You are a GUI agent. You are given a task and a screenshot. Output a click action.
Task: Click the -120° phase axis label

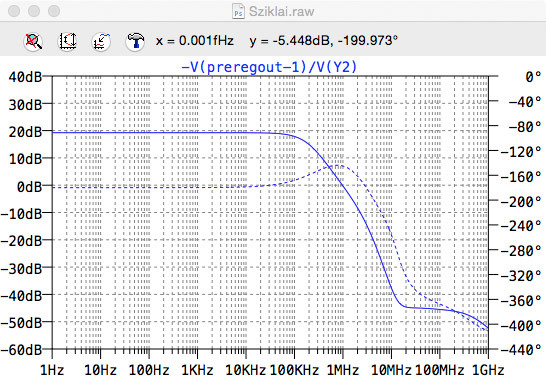[x=521, y=152]
